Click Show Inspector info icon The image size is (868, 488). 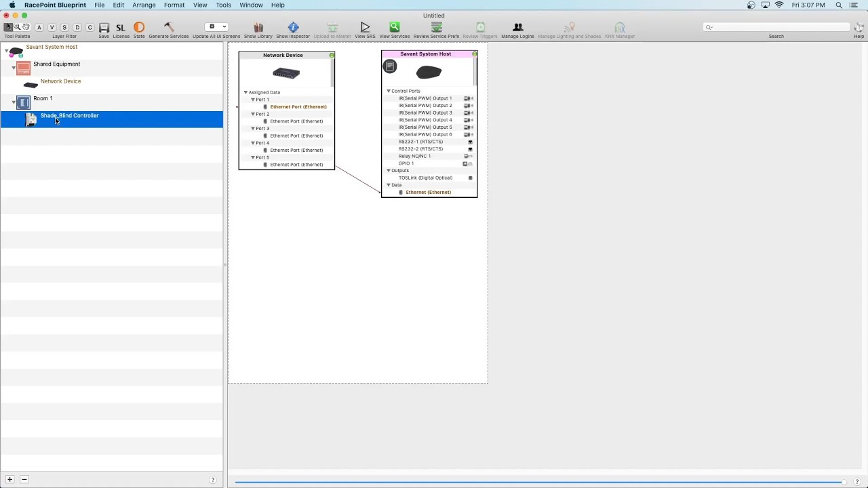(293, 27)
